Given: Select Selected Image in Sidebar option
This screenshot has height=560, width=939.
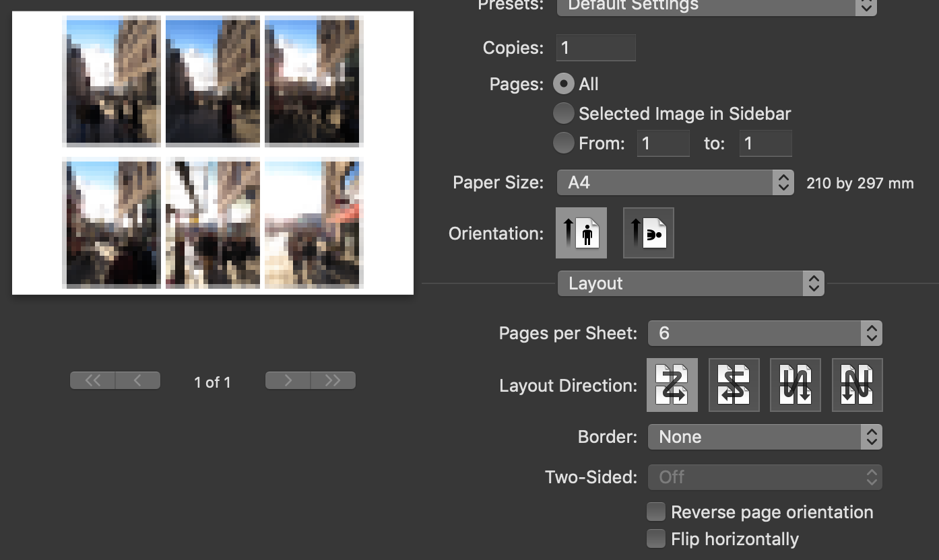Looking at the screenshot, I should pos(563,113).
